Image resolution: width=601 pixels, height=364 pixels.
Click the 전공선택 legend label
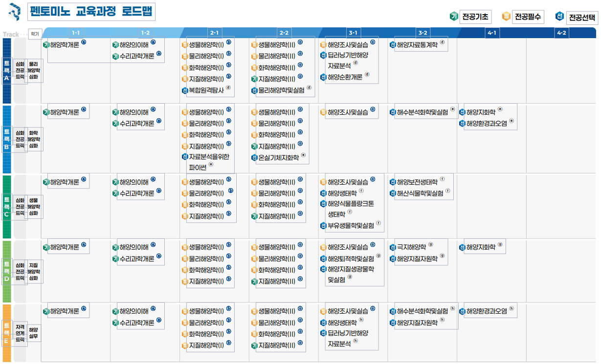[x=582, y=18]
